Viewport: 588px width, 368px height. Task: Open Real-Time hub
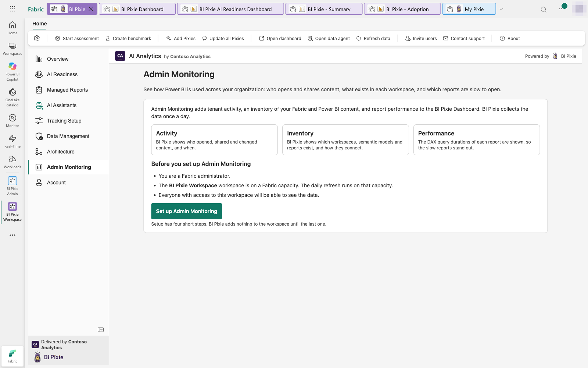12,141
